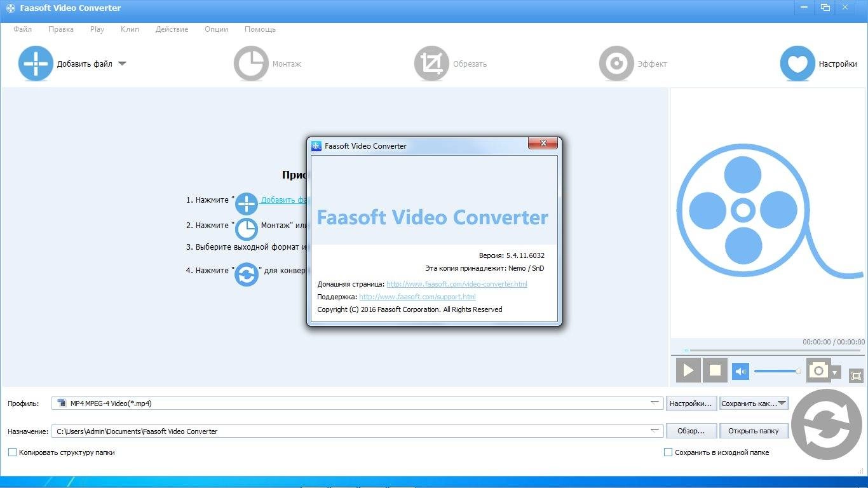Close the About dialog

[x=543, y=144]
